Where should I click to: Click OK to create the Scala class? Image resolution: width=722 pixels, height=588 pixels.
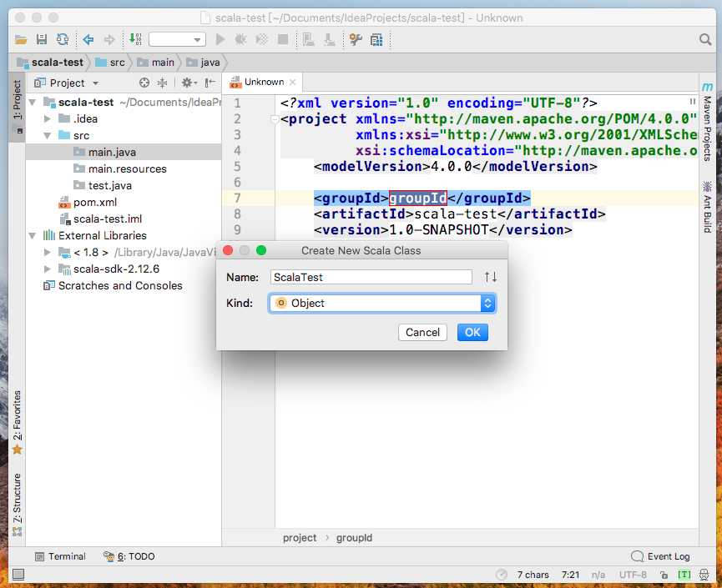click(x=472, y=332)
